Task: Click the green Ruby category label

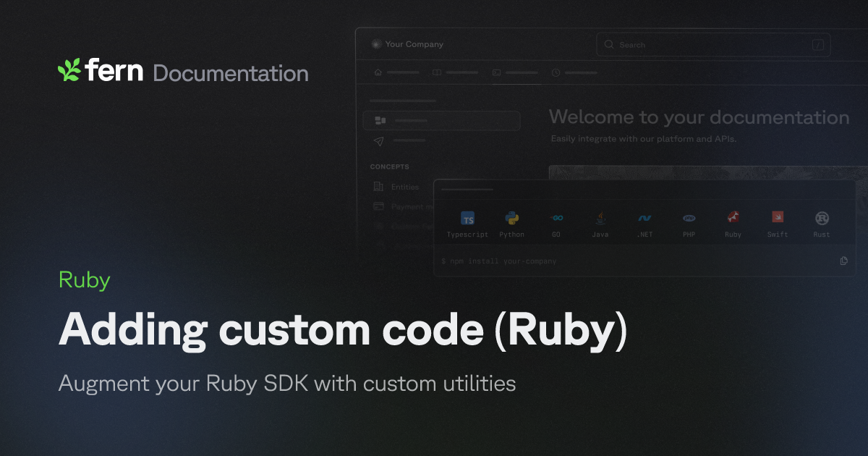Action: [84, 280]
